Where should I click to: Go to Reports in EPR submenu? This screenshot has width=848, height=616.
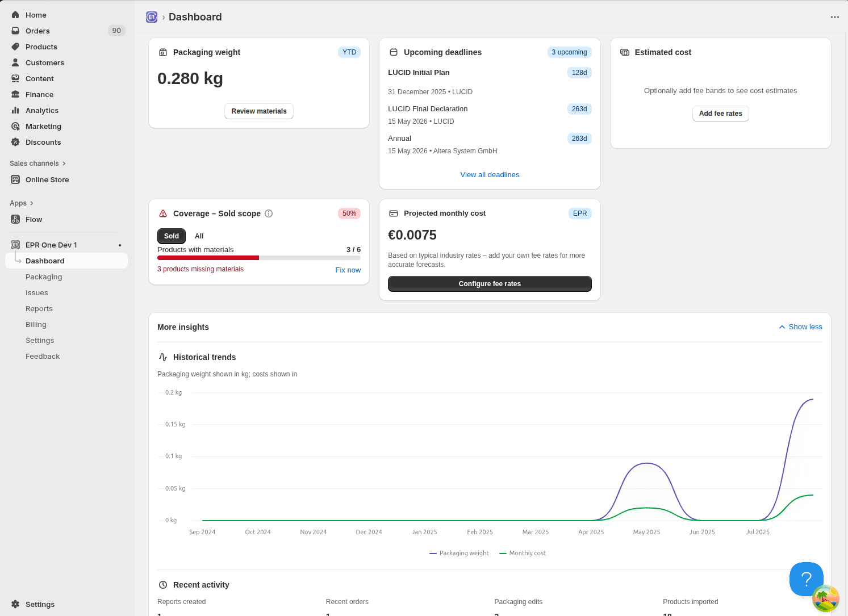click(39, 309)
